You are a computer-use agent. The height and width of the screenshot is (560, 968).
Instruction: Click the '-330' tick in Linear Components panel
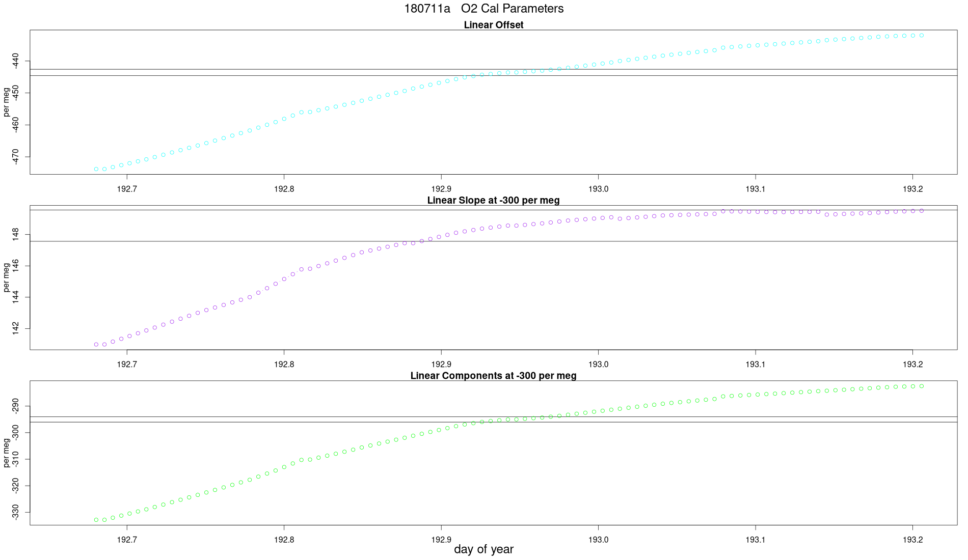pos(15,512)
